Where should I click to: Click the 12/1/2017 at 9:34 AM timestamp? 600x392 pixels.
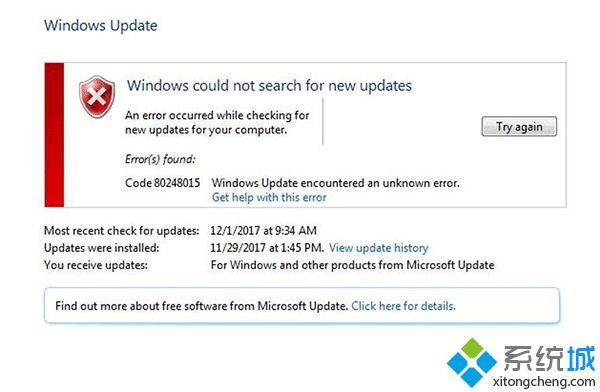[263, 231]
